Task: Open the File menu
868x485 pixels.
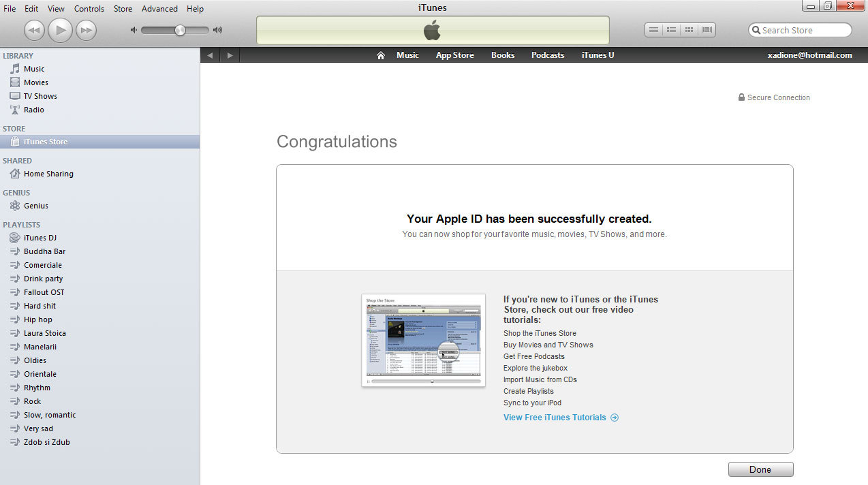Action: [10, 9]
